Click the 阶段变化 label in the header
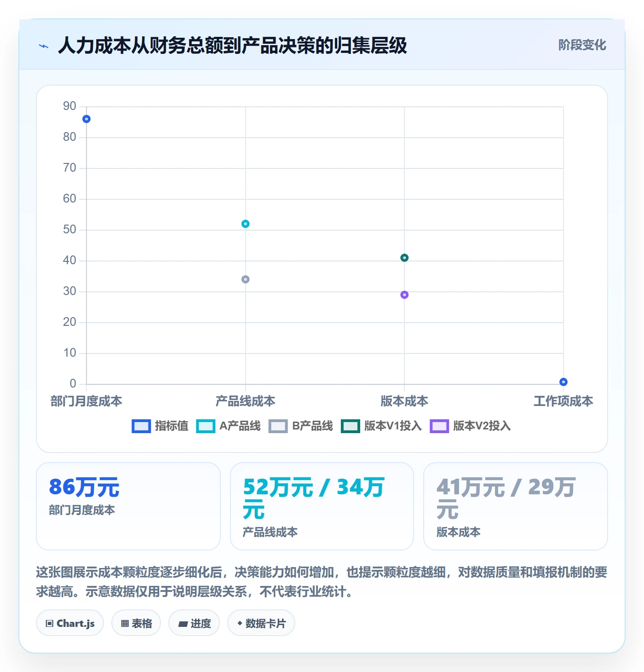 tap(582, 45)
